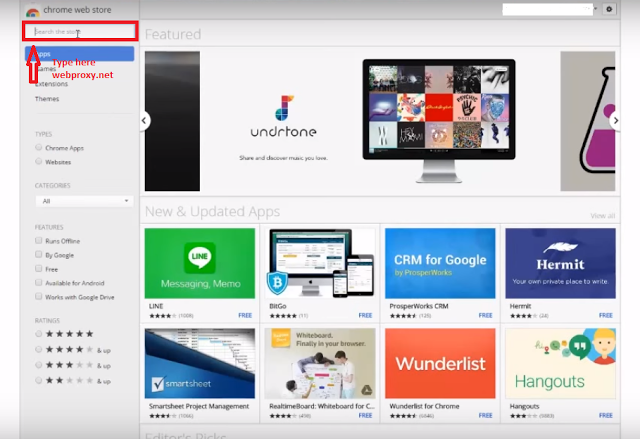
Task: Click the BitGo app title
Action: [278, 306]
